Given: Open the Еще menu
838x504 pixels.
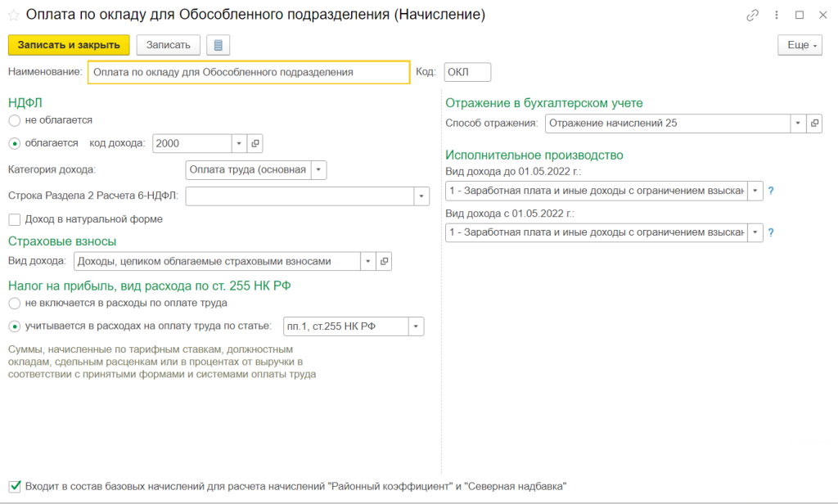Looking at the screenshot, I should pyautogui.click(x=799, y=45).
